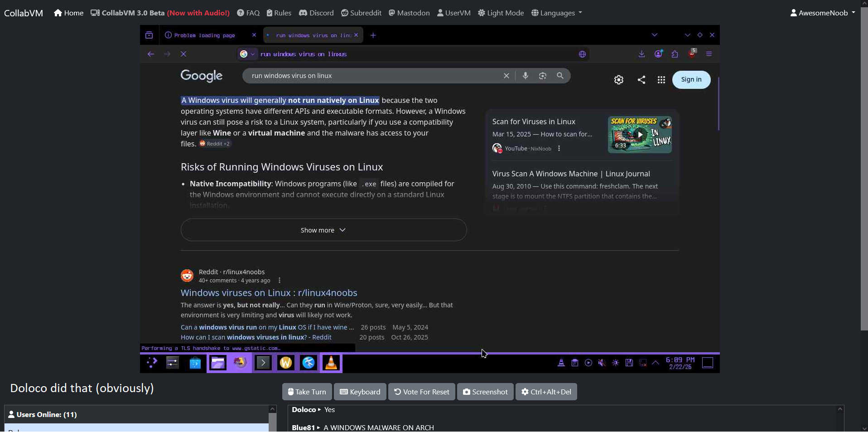Open the Google apps grid icon
868x432 pixels.
(x=661, y=80)
